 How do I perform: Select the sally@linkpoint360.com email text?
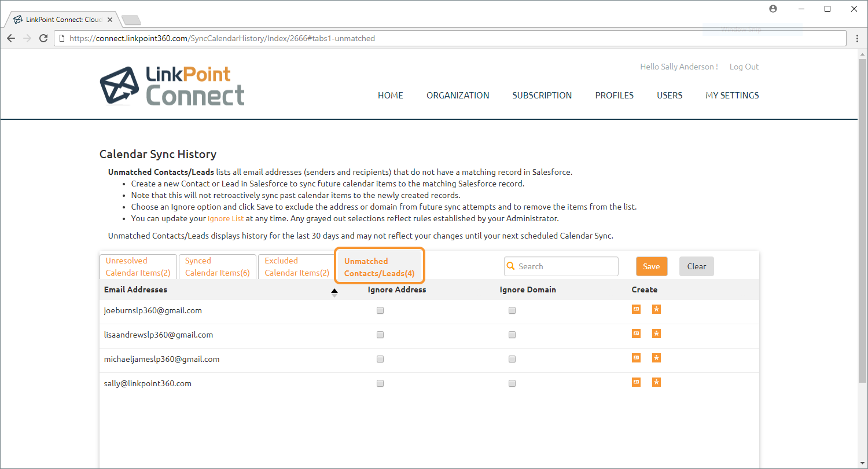click(x=148, y=383)
